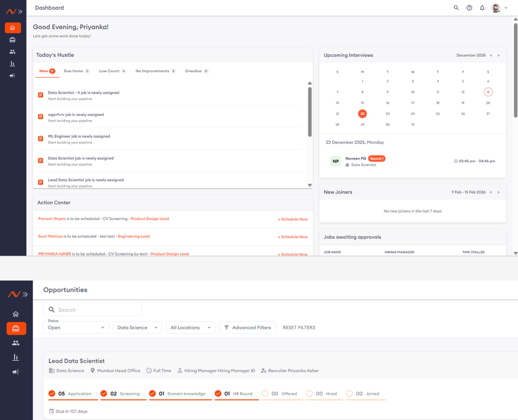Click Schedule Now for Pravesh Gupta

[293, 219]
